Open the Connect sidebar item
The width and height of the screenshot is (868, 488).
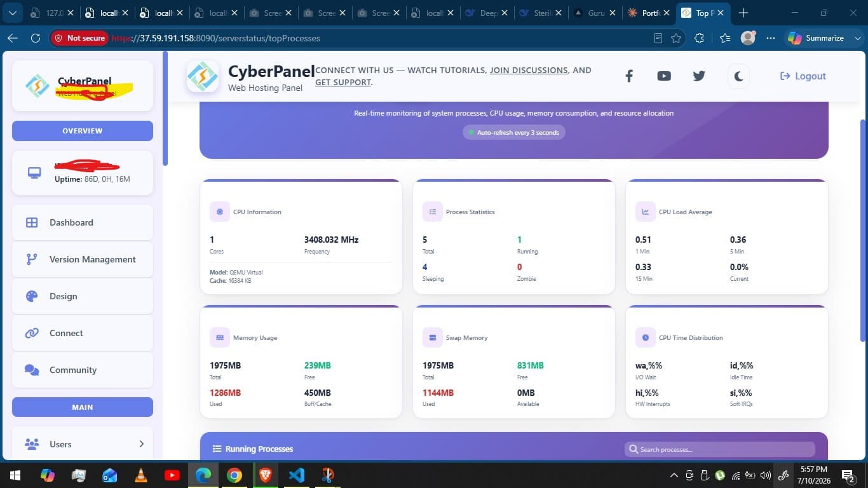point(83,333)
